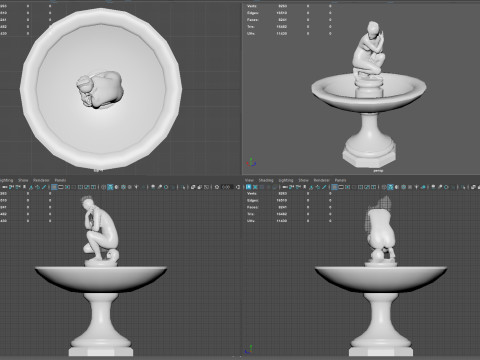The image size is (480, 360).
Task: Open Shading menu in bottom-right viewport
Action: point(266,180)
